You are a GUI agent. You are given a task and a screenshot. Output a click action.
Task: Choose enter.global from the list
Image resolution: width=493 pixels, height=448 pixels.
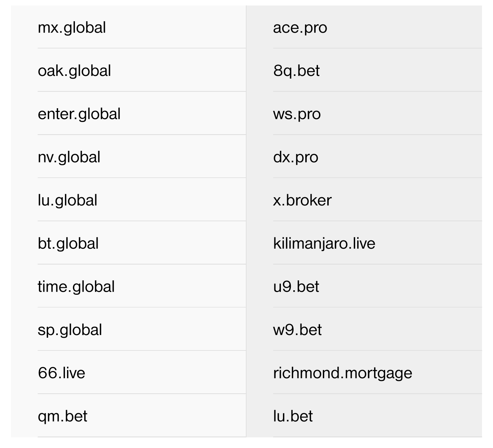79,114
